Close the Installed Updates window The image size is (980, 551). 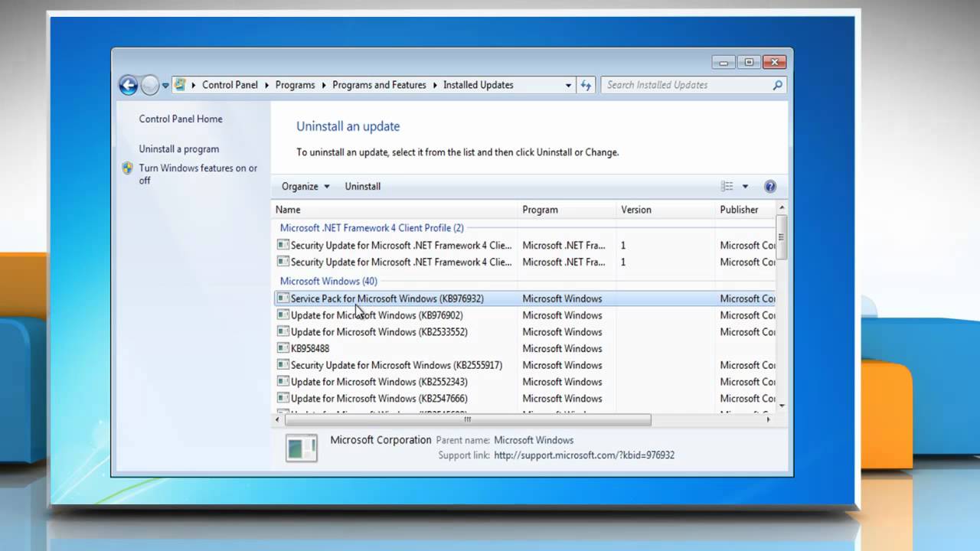pyautogui.click(x=774, y=63)
